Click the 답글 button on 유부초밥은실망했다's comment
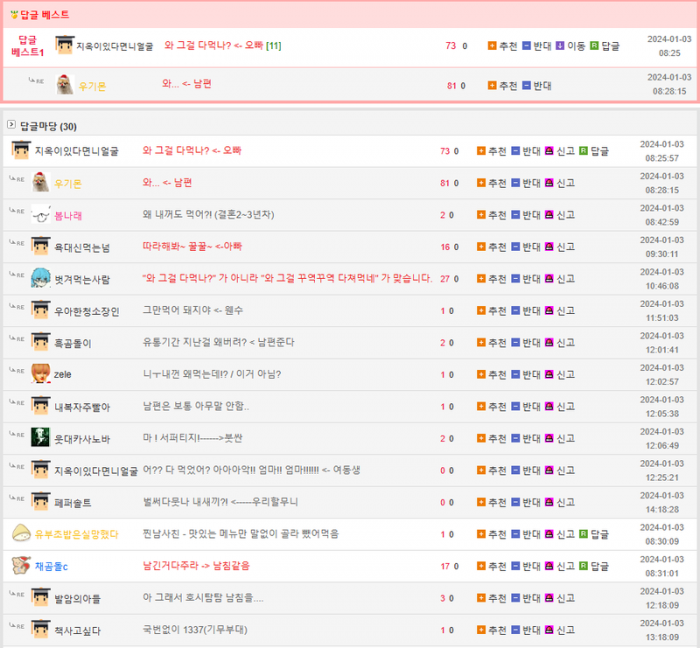 (583, 534)
